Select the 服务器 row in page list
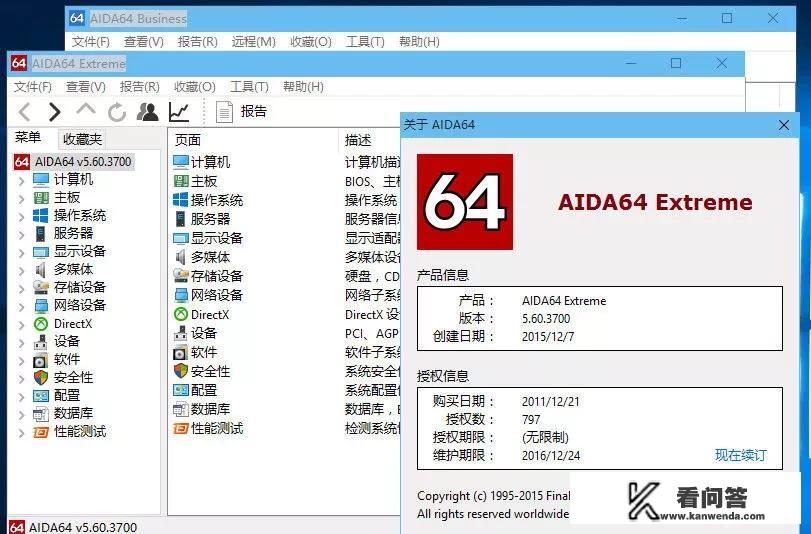 [203, 219]
